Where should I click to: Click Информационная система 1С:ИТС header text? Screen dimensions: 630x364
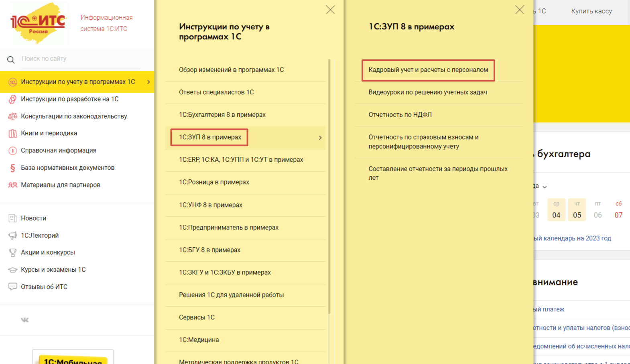[x=106, y=23]
